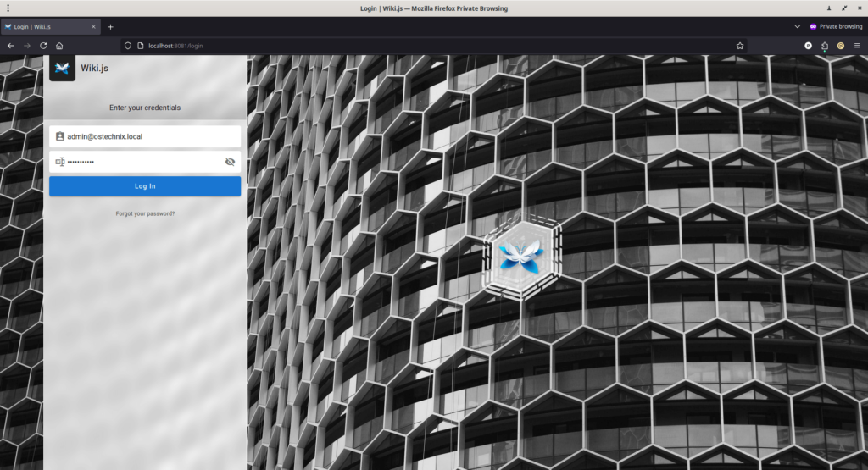Select the Login | Wiki.js tab
The width and height of the screenshot is (868, 470).
click(50, 26)
